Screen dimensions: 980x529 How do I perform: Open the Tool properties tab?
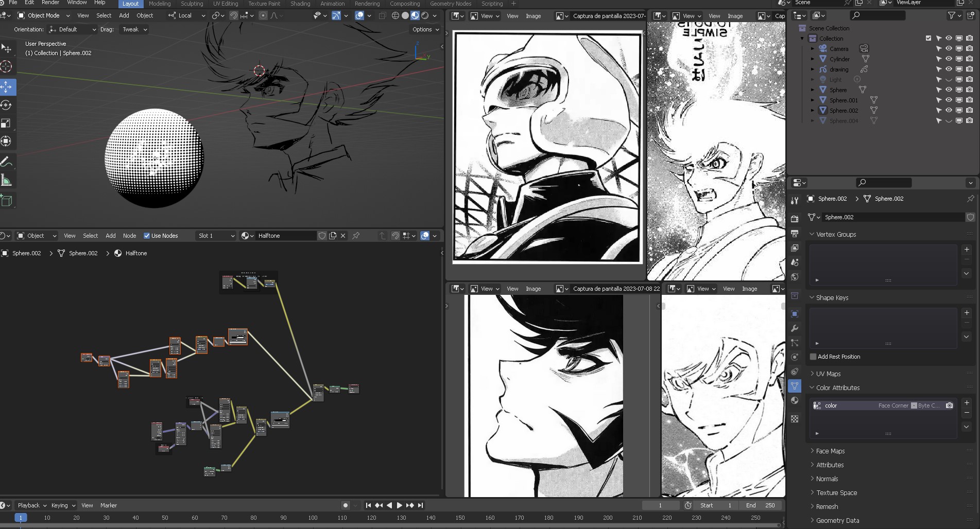point(795,201)
